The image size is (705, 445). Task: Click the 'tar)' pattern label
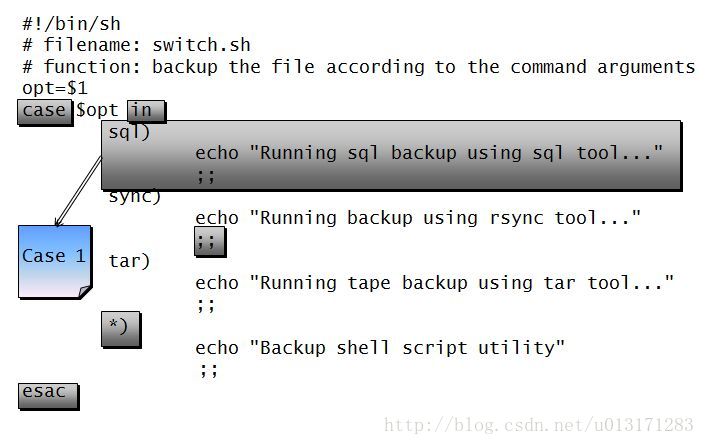129,261
